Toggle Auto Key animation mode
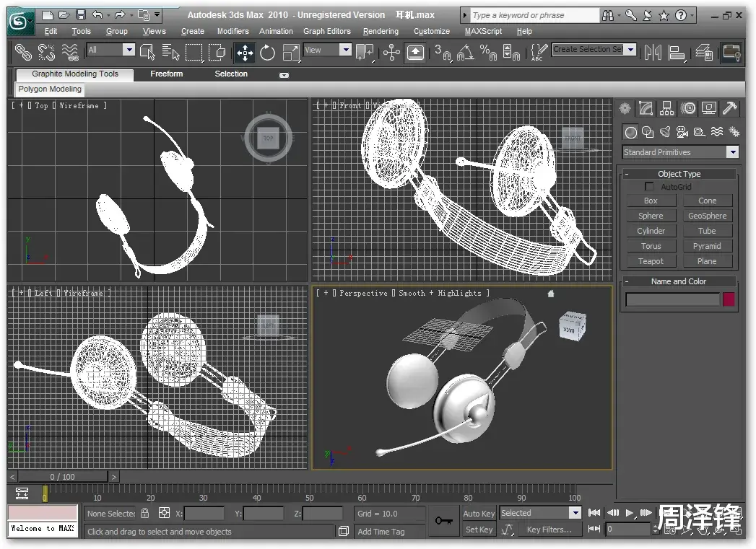Image resolution: width=756 pixels, height=549 pixels. [479, 514]
